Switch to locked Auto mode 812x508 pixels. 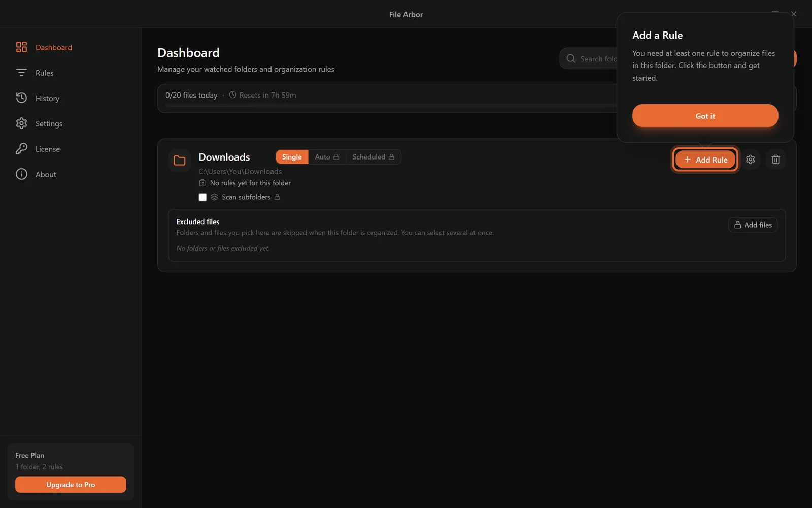(x=327, y=157)
